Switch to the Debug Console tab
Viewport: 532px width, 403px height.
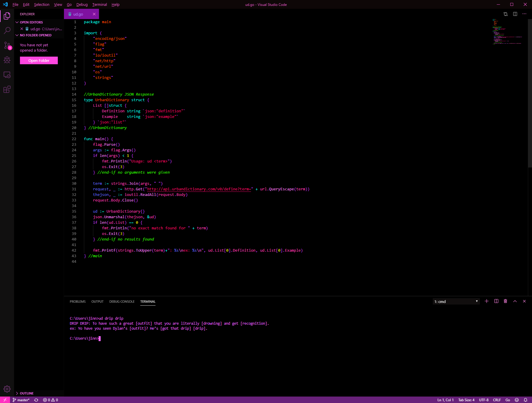point(122,302)
